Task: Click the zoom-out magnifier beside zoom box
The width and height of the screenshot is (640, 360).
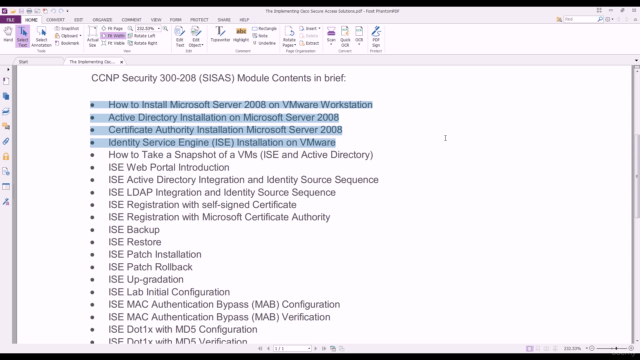Action: click(x=130, y=29)
